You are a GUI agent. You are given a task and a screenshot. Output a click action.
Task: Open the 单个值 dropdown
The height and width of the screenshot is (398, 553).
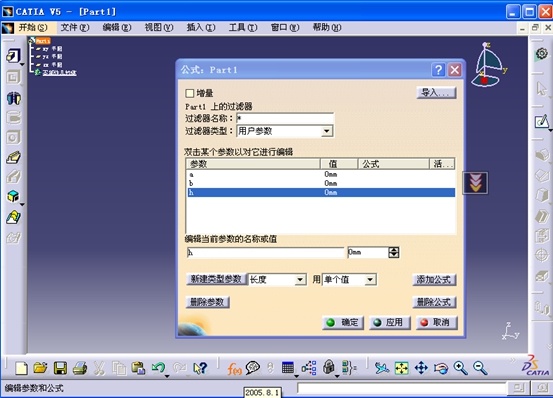(x=370, y=280)
